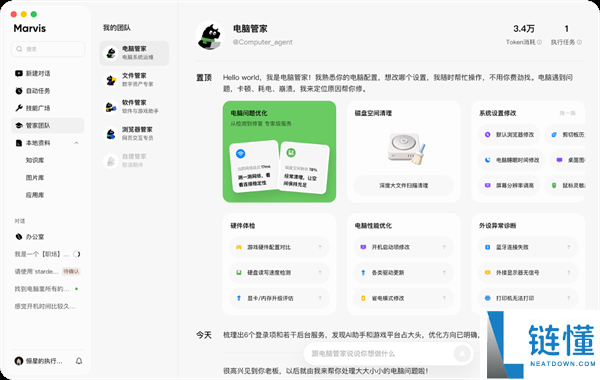Click the arrow on 开机启动项修改 row

point(444,247)
